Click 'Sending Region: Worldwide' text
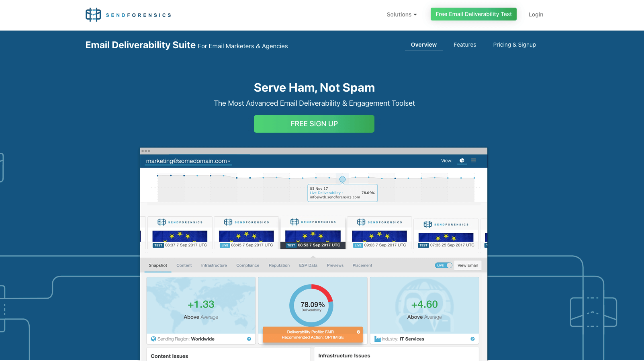The image size is (644, 361). click(186, 339)
